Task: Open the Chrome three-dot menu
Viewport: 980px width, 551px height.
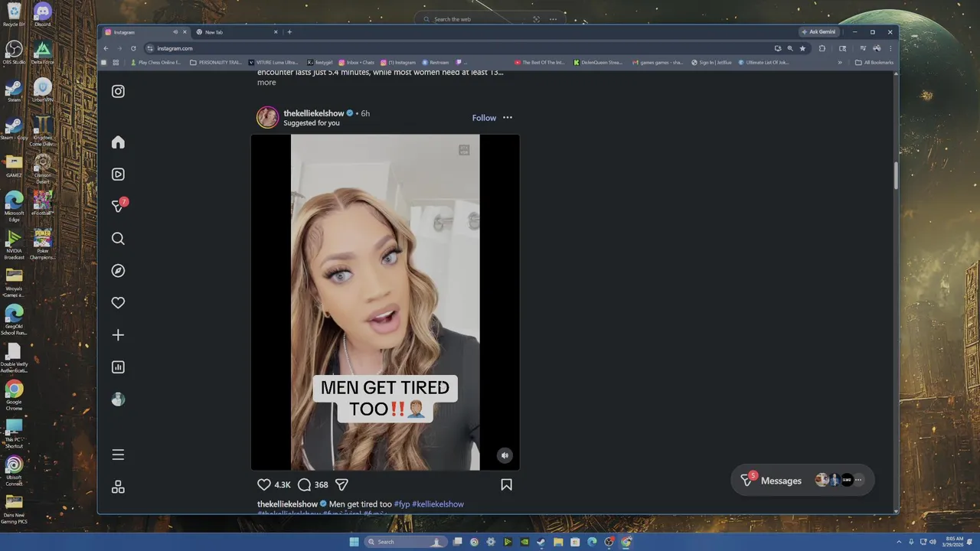Action: (x=890, y=48)
